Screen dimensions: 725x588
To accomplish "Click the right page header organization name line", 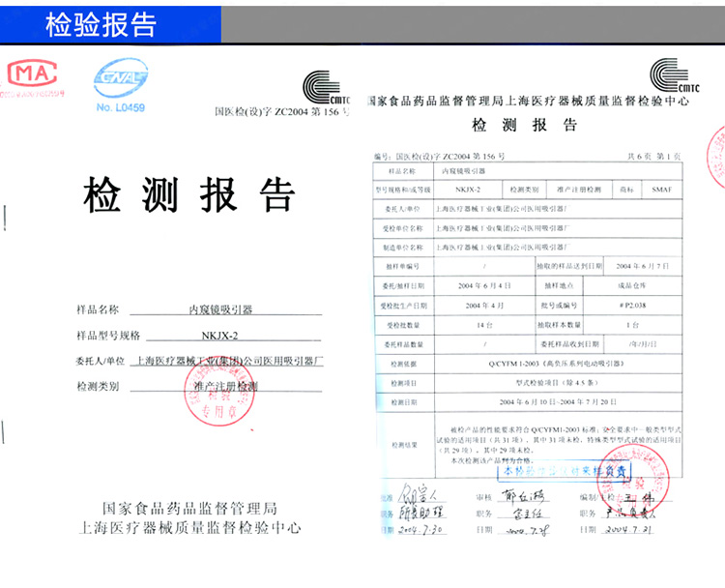I will pos(528,102).
